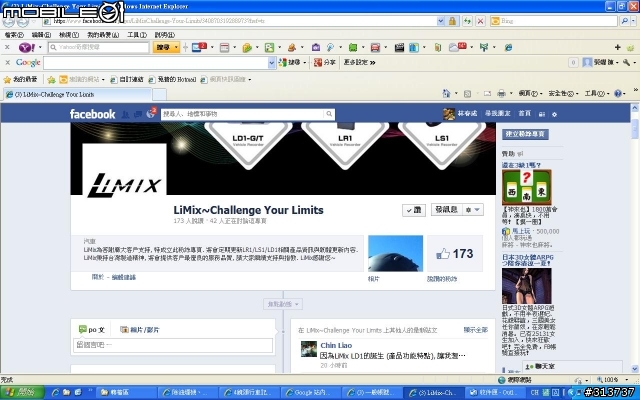Open the 工具(T) menu in menu bar
Image resolution: width=640 pixels, height=400 pixels.
(x=137, y=35)
